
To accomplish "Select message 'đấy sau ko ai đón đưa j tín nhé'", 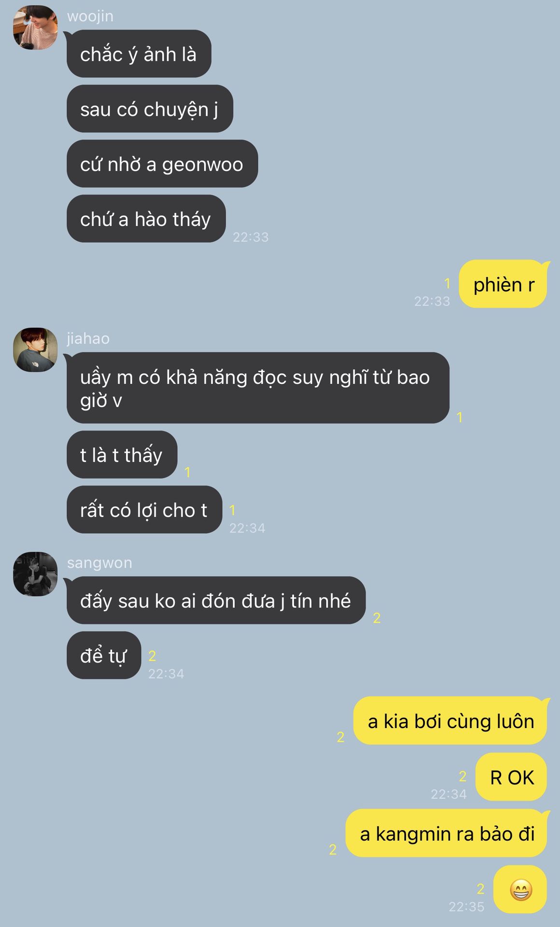I will point(216,600).
